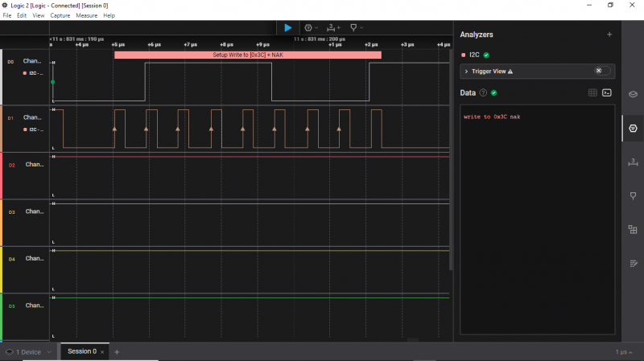Add a new analyzer with plus icon

click(609, 35)
